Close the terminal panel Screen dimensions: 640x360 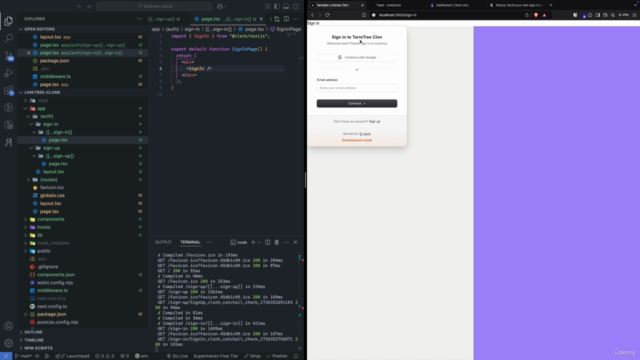click(x=296, y=242)
